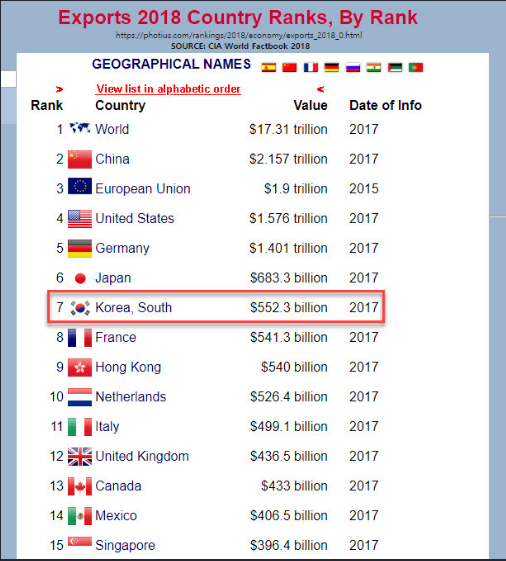Click the GEOGRAPHICAL NAMES heading

click(171, 64)
